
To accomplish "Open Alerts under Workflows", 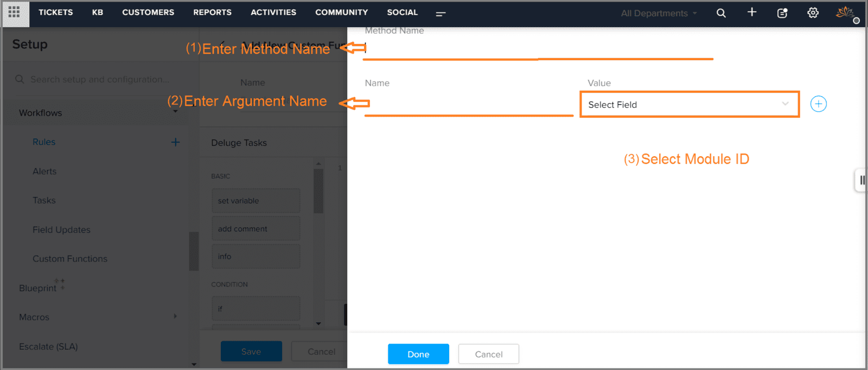I will point(44,171).
